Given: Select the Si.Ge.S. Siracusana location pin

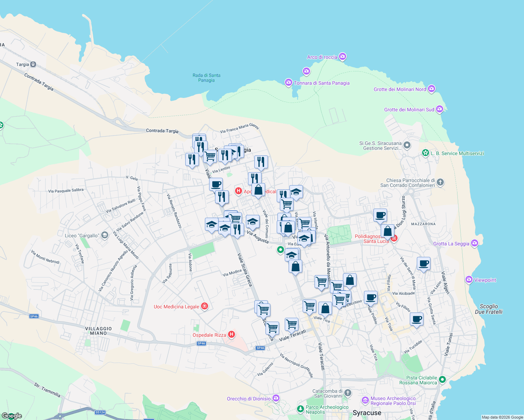Looking at the screenshot, I should [x=407, y=145].
